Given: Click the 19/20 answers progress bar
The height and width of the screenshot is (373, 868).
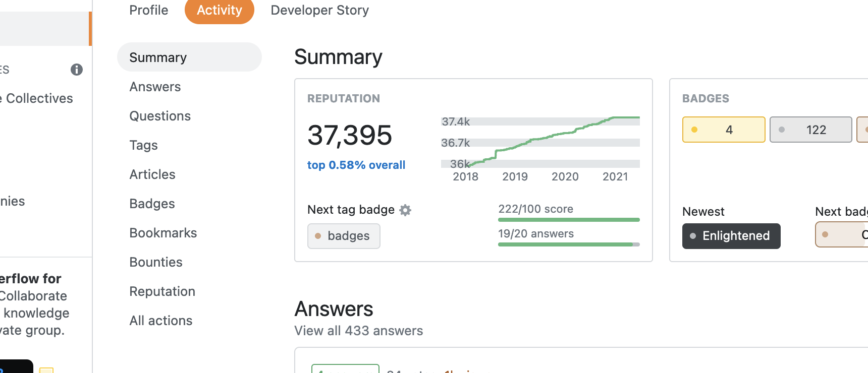Looking at the screenshot, I should coord(569,244).
